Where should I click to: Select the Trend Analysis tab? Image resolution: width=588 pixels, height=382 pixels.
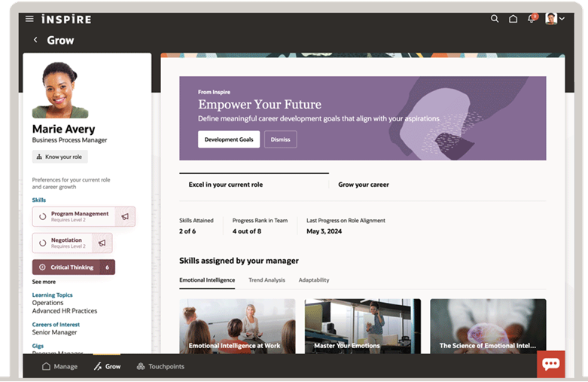coord(267,280)
